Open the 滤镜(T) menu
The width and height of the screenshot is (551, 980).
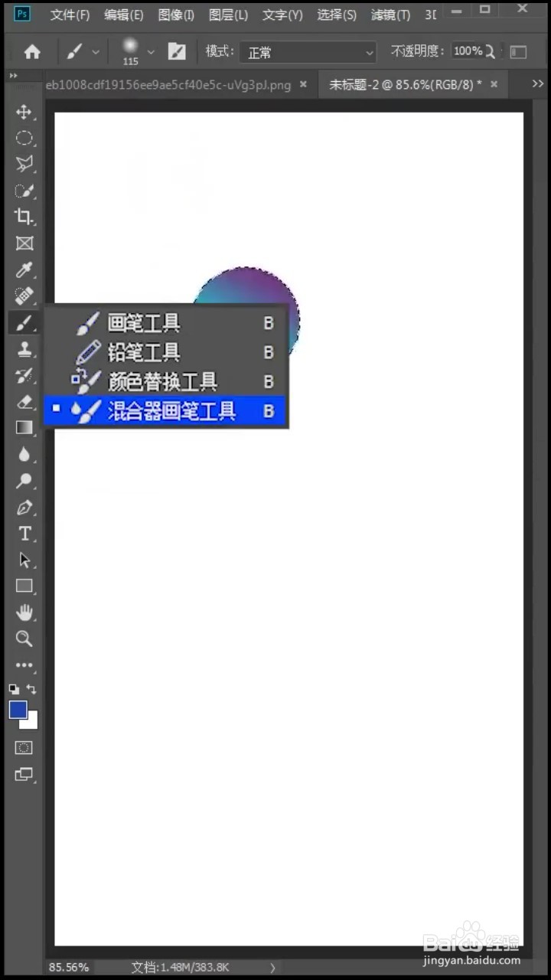pos(390,15)
